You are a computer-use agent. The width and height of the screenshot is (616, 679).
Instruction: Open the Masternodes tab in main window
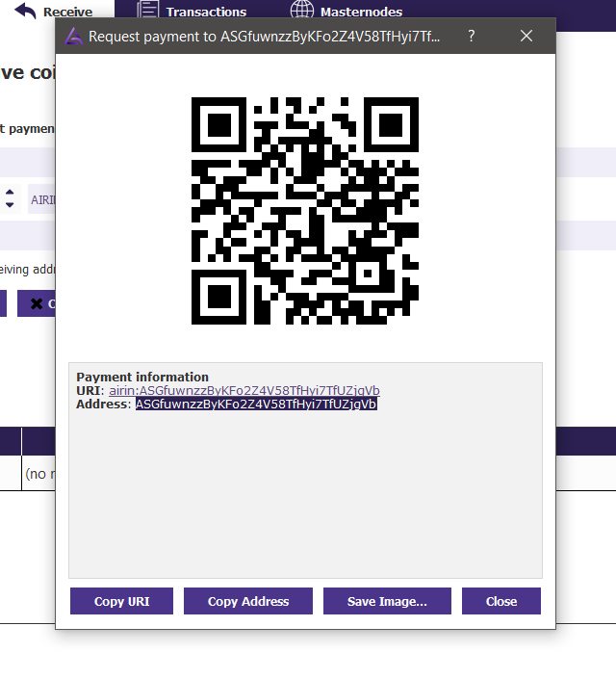[346, 12]
